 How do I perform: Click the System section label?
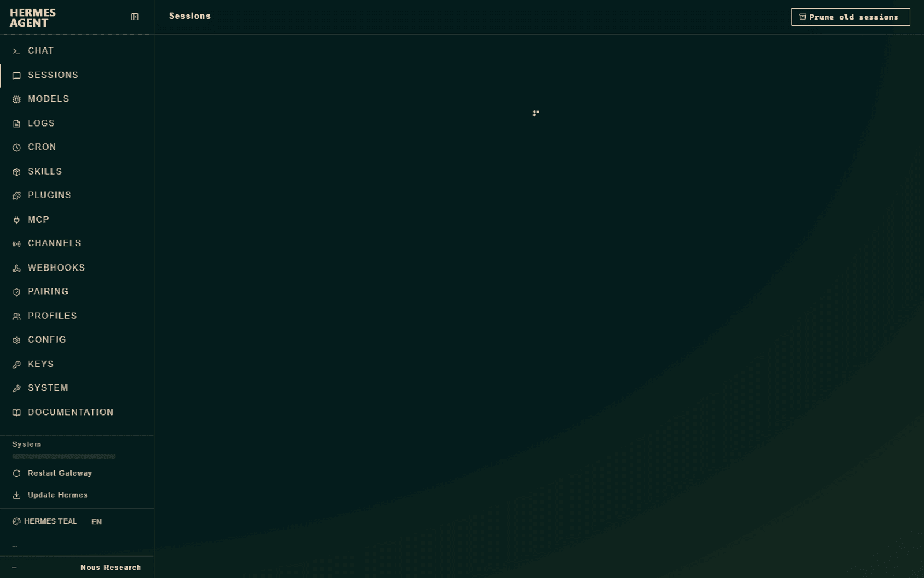click(x=27, y=444)
